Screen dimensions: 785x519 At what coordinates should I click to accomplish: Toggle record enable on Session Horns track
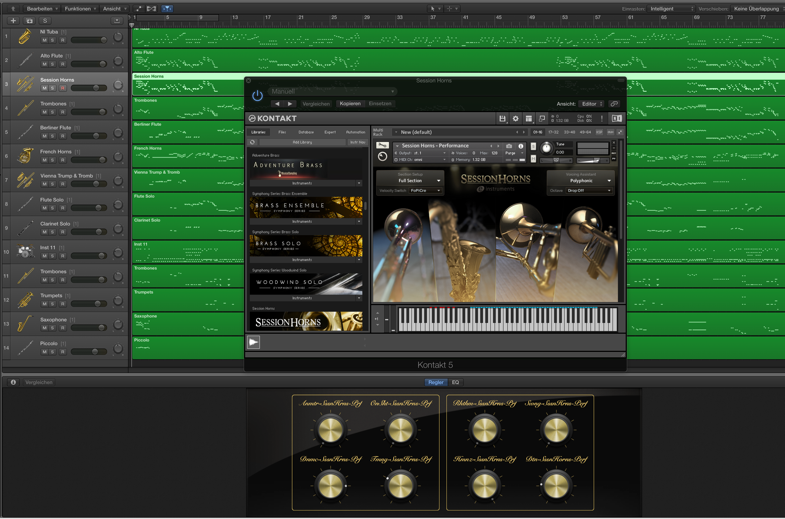[63, 88]
